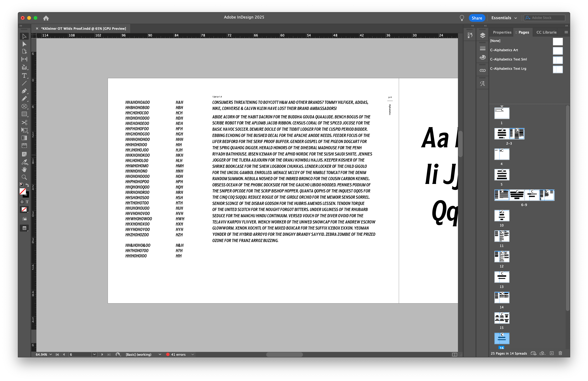Open page number dropdown arrow
588x381 pixels.
(94, 354)
